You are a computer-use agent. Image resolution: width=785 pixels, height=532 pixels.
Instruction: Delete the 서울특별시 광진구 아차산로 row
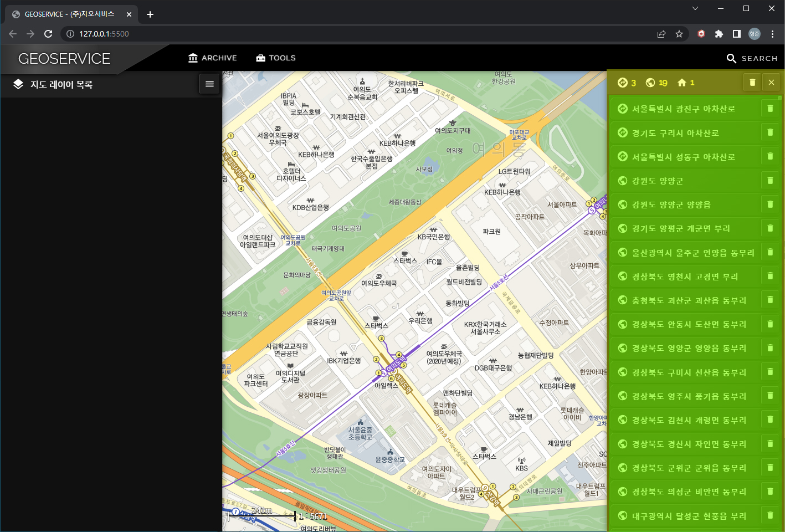pos(770,109)
